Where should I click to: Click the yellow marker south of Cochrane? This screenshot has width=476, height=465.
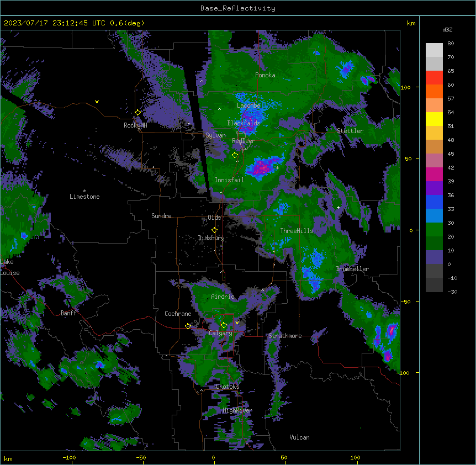click(188, 326)
